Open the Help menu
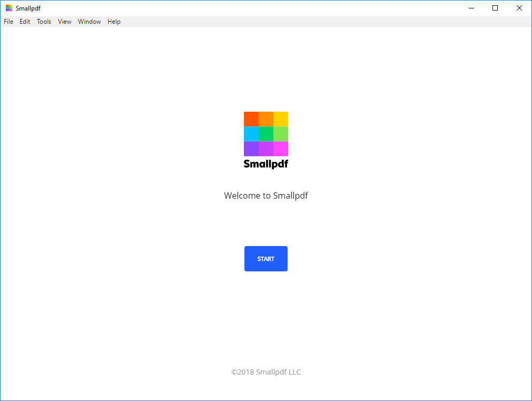This screenshot has width=532, height=401. (114, 22)
